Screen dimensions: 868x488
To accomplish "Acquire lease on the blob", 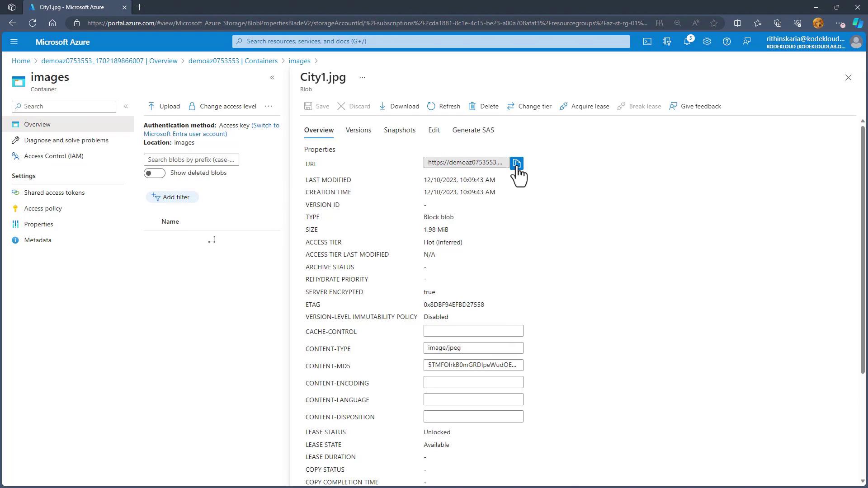I will click(x=584, y=106).
